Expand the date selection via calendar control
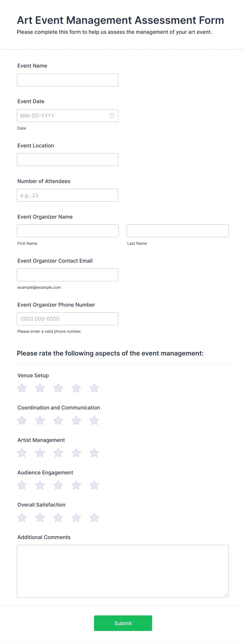This screenshot has height=644, width=243. coord(112,115)
